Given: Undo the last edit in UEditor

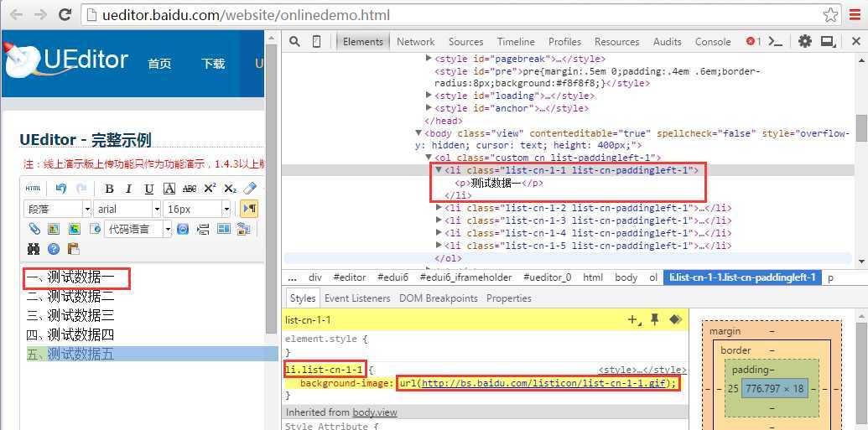Looking at the screenshot, I should click(x=61, y=189).
